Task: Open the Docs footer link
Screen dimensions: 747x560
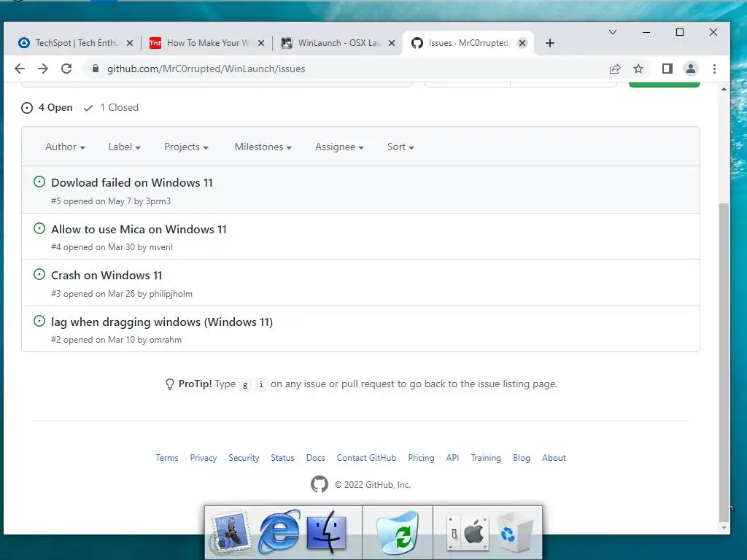Action: tap(315, 458)
